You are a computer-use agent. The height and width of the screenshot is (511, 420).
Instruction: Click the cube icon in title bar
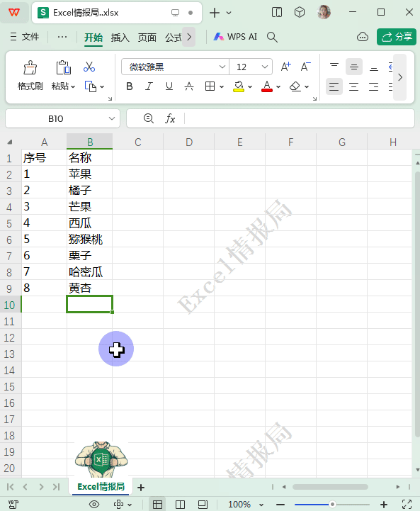(299, 12)
